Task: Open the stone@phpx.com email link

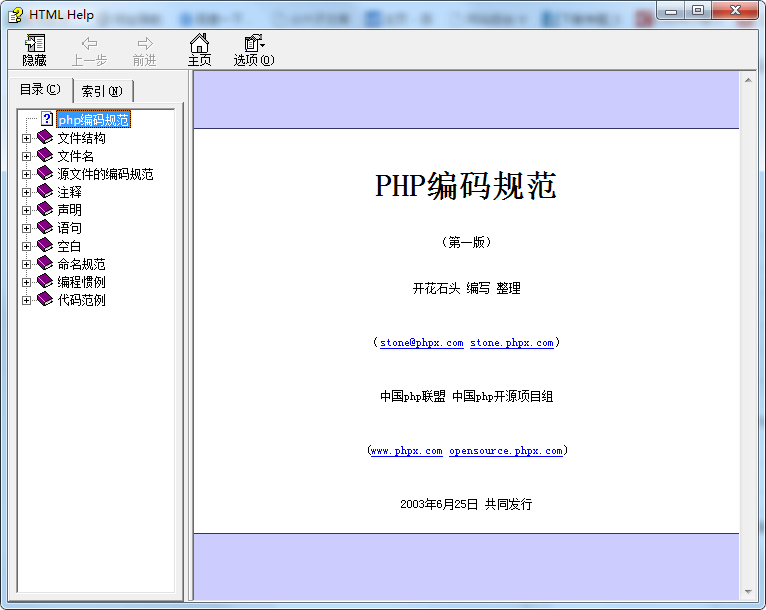Action: [x=421, y=343]
